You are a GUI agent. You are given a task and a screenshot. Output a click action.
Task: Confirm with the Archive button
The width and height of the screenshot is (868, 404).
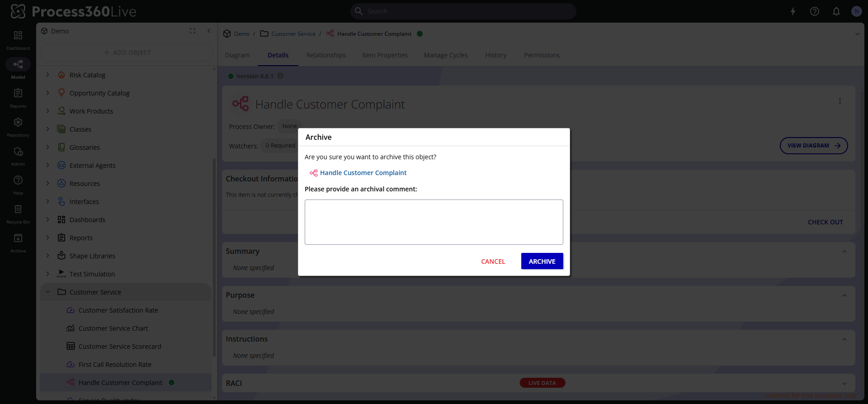pos(542,261)
